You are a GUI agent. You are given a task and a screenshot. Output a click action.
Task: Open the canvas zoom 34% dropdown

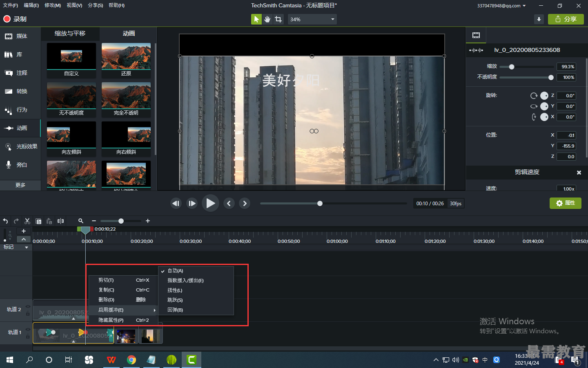(x=312, y=19)
